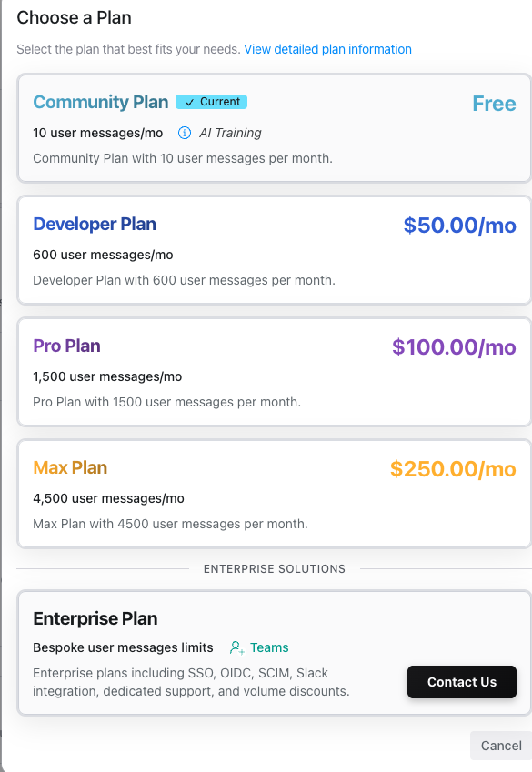
Task: Click the $50.00/mo price label
Action: pyautogui.click(x=459, y=226)
